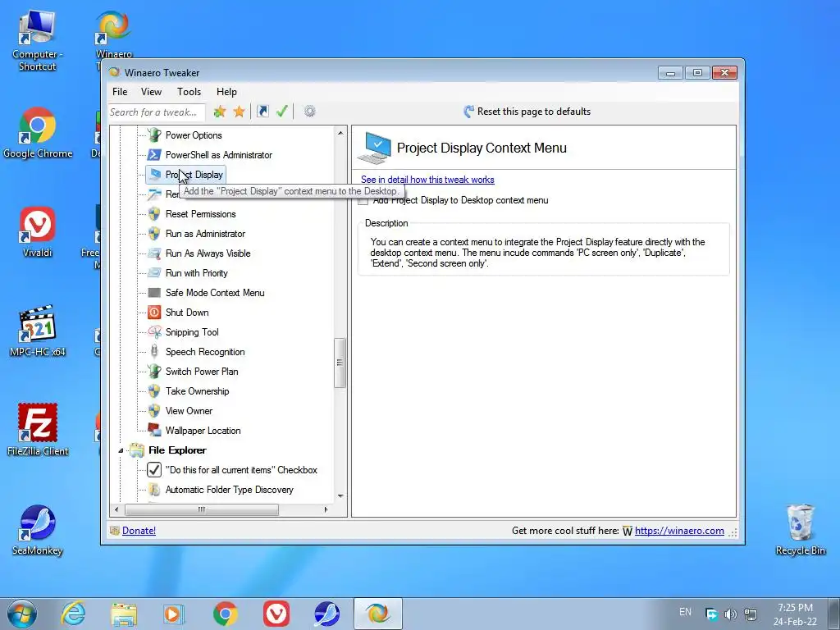This screenshot has width=840, height=630.
Task: Open Google Chrome from the taskbar
Action: tap(226, 614)
